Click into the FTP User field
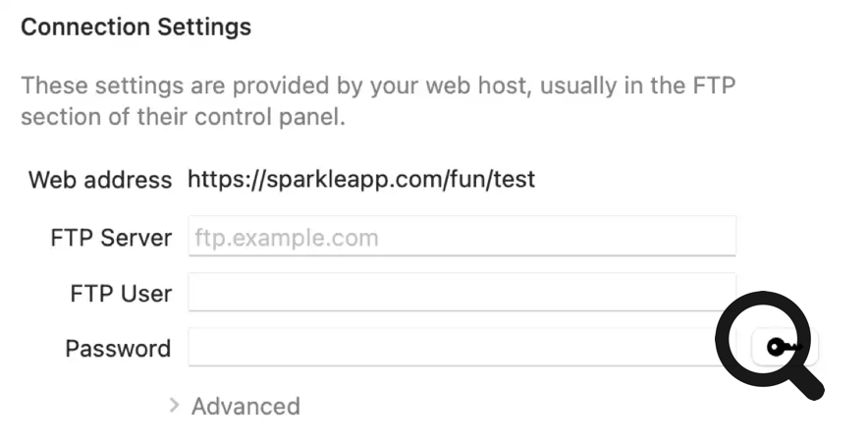This screenshot has width=868, height=444. (461, 293)
